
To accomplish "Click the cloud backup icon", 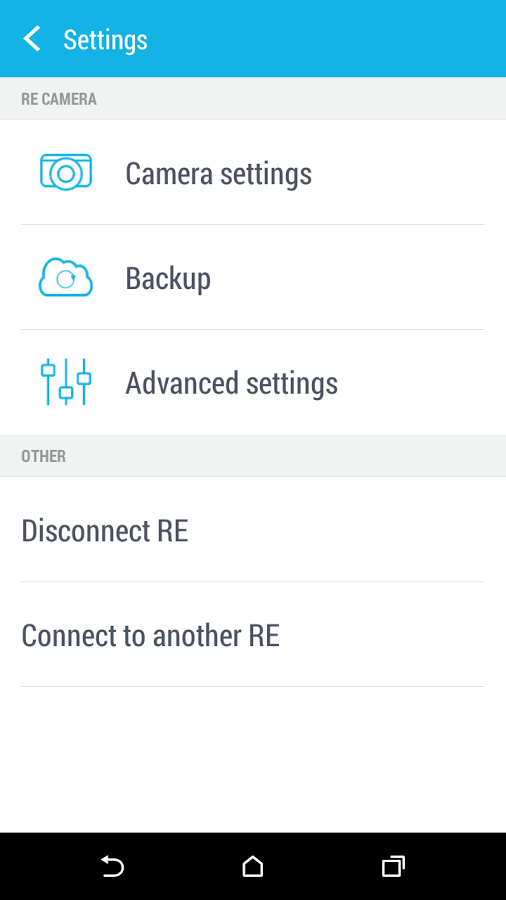I will click(x=66, y=277).
